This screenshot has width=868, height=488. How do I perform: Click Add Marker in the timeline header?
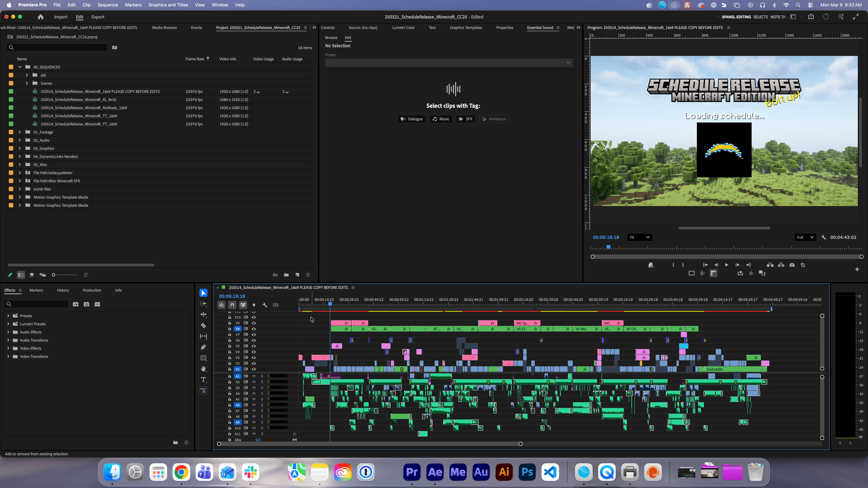click(x=254, y=305)
